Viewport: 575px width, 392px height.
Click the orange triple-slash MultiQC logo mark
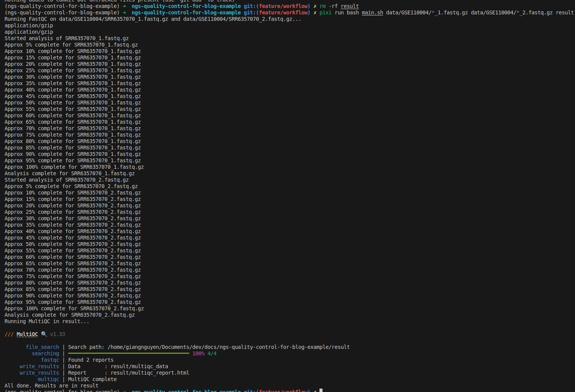9,334
